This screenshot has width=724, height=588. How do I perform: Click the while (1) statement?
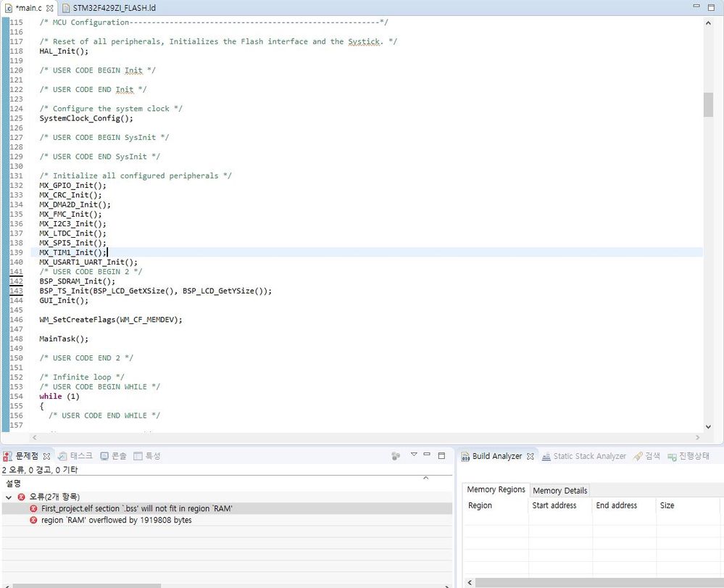coord(59,397)
